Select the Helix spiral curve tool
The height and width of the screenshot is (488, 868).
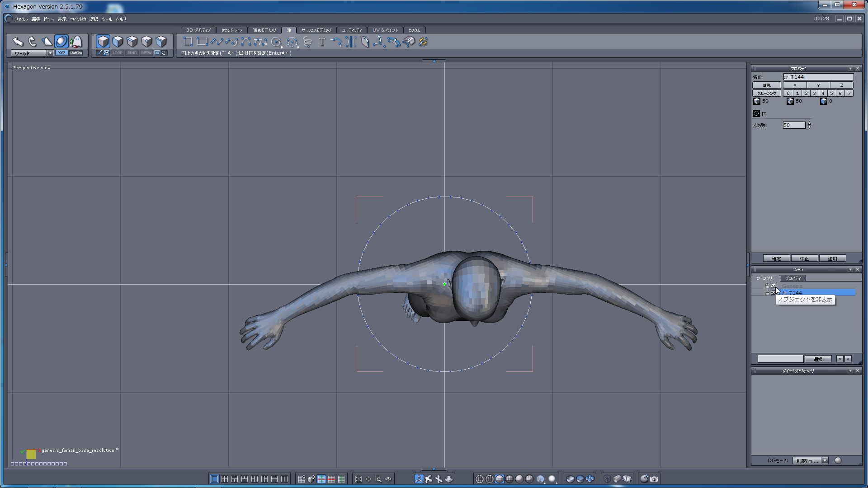[307, 42]
